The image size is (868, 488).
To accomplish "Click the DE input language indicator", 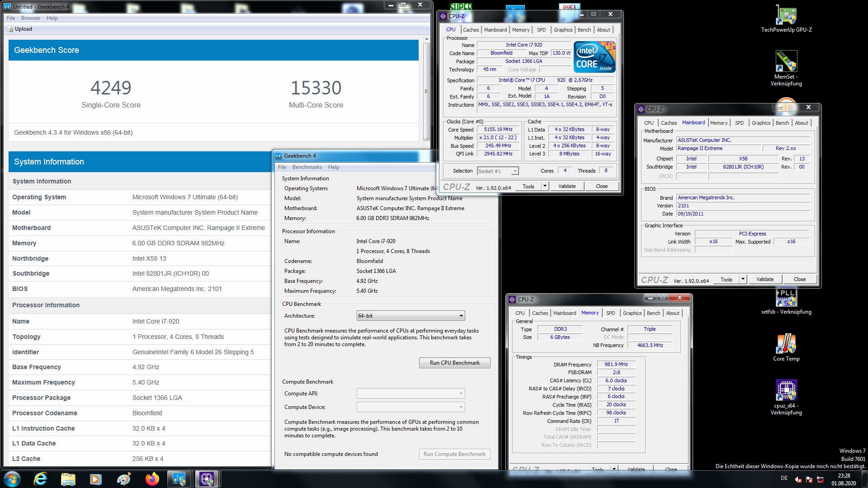I will pos(784,478).
